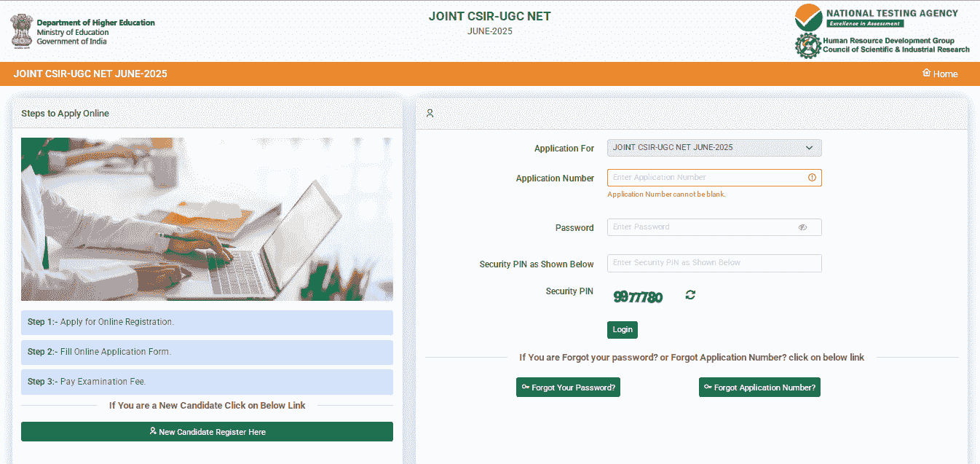Click the Government of India emblem logo

[21, 31]
